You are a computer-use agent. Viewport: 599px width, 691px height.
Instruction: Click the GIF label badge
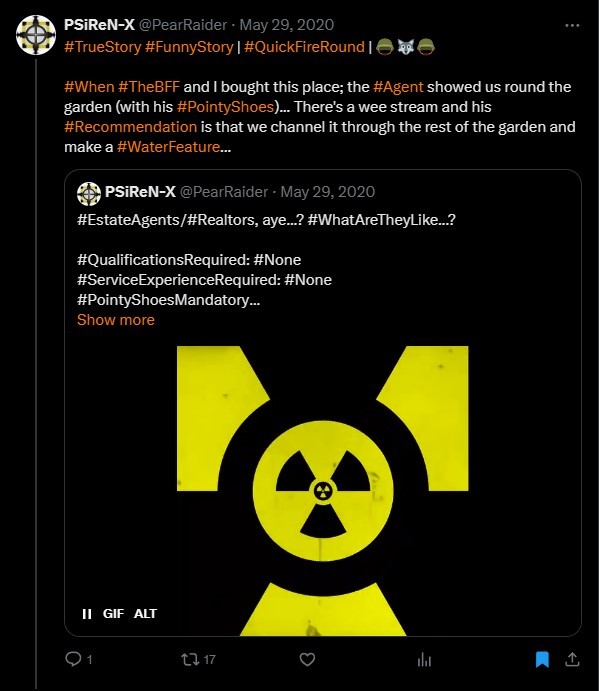click(113, 613)
